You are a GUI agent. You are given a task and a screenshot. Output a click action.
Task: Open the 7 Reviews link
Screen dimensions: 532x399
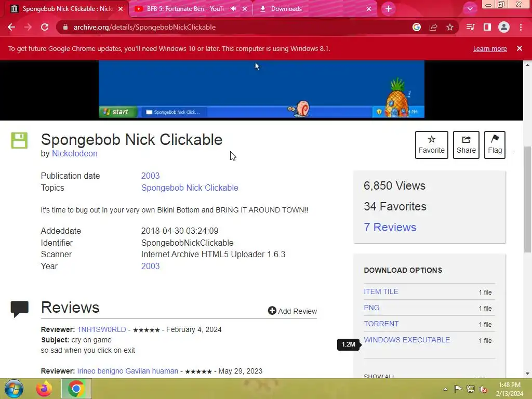390,227
